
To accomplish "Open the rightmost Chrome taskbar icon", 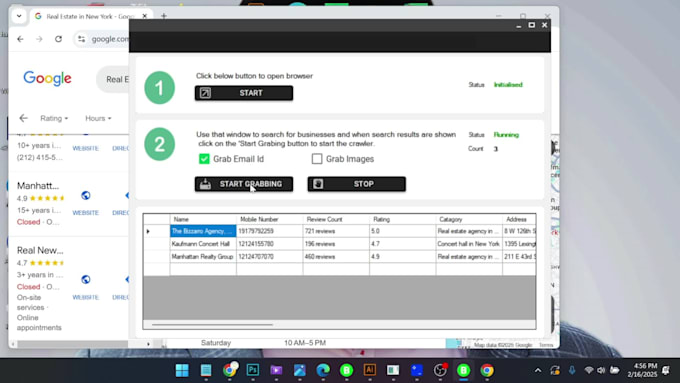I will 487,370.
